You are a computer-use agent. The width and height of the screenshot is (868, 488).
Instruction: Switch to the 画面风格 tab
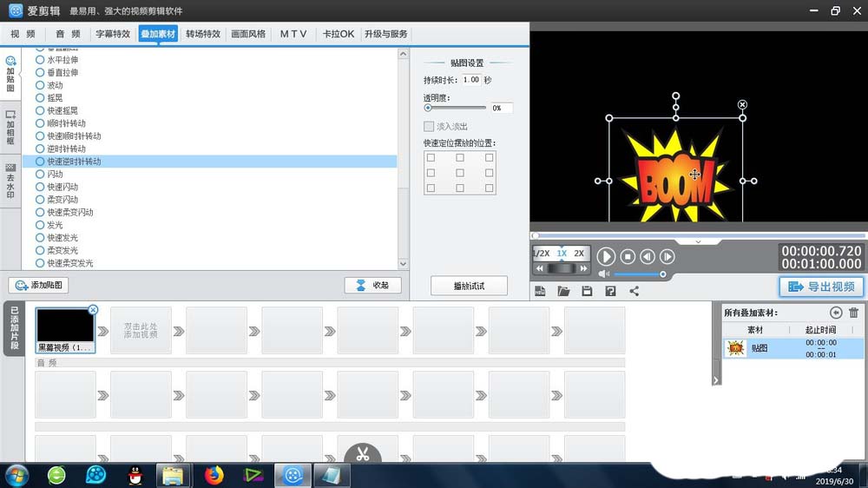(x=248, y=34)
